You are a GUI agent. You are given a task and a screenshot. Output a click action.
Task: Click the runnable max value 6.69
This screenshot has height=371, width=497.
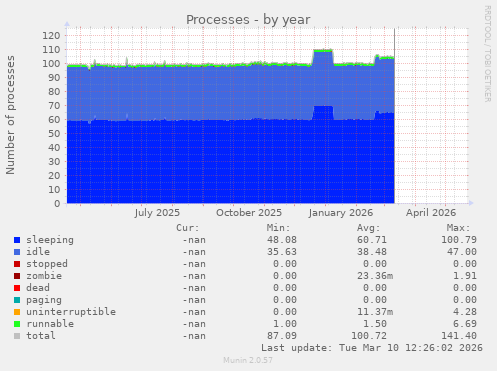click(x=465, y=324)
